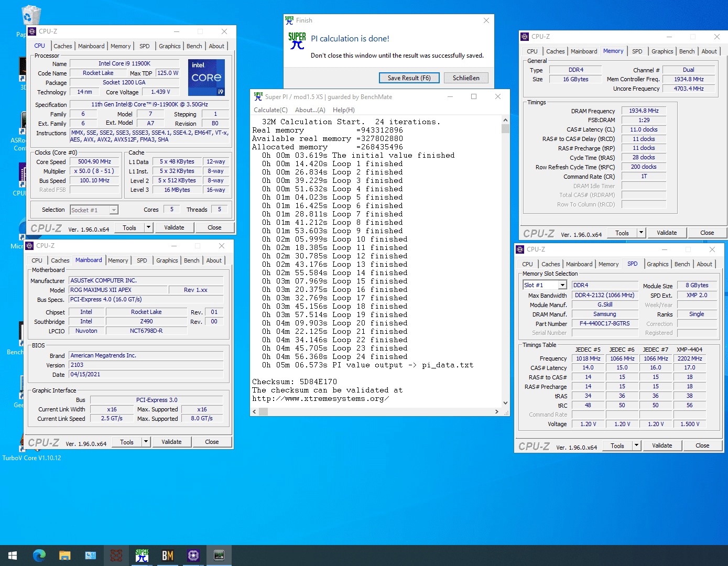728x566 pixels.
Task: Open Slot #1 dropdown in SPD window
Action: (562, 285)
